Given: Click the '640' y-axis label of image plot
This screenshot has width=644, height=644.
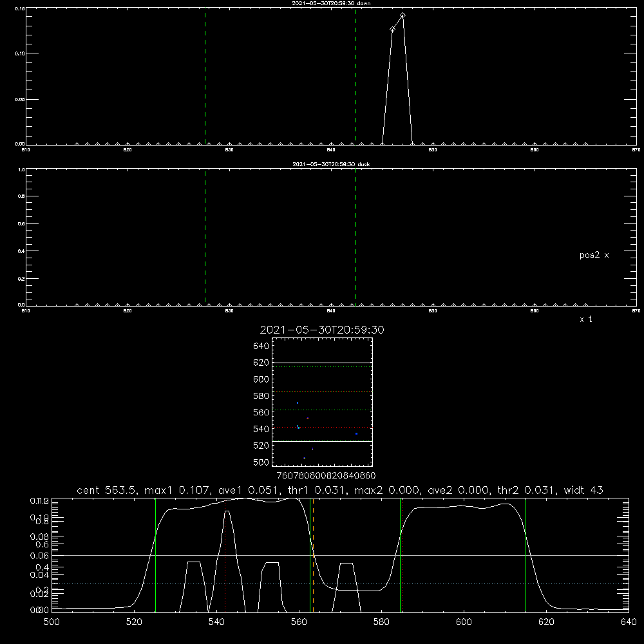Looking at the screenshot, I should [x=261, y=346].
